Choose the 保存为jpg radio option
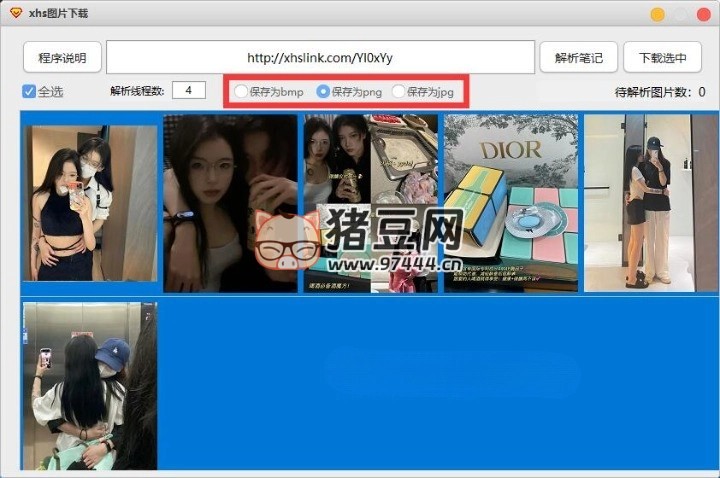720x478 pixels. (x=399, y=92)
